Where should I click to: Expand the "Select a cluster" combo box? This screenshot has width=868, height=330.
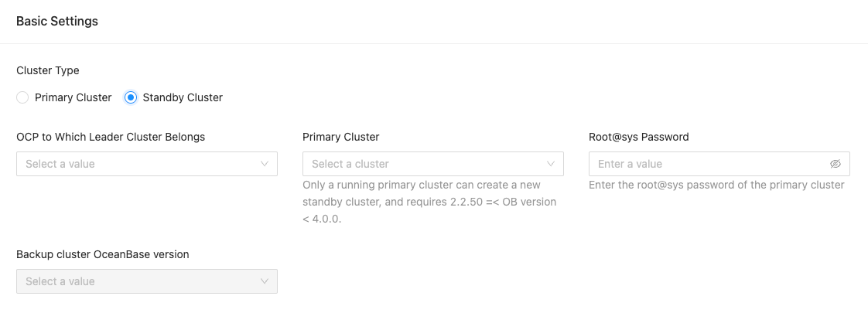pyautogui.click(x=425, y=164)
